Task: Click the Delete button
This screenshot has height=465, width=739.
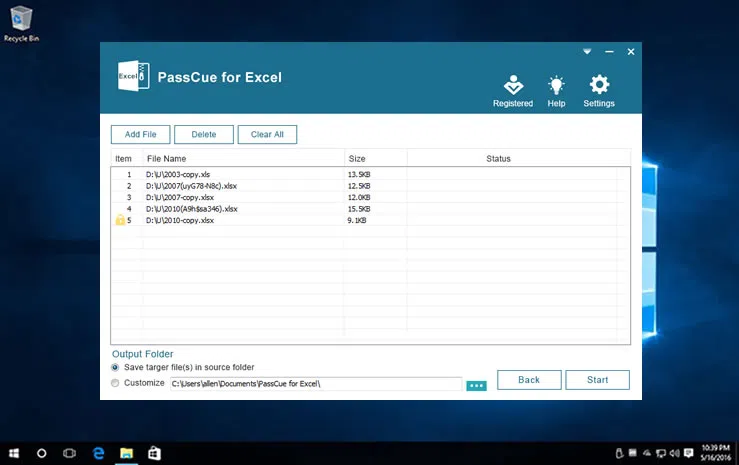Action: (x=204, y=134)
